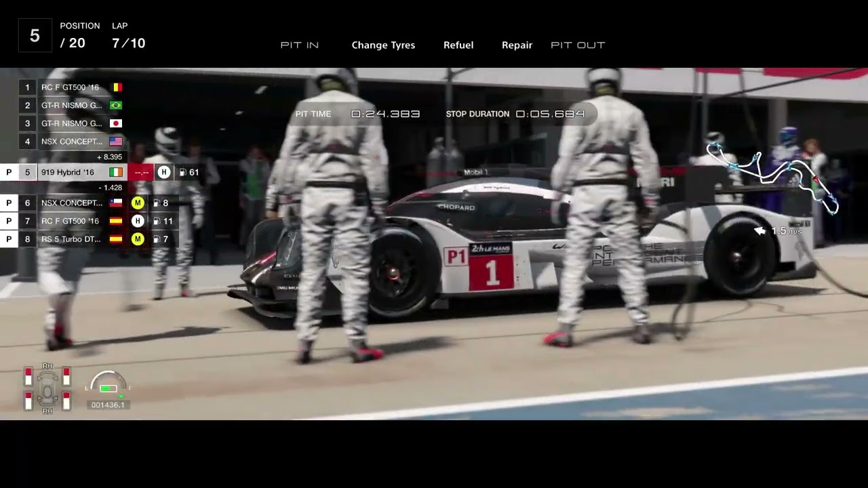The width and height of the screenshot is (868, 488).
Task: Select the Change Tyres pit step
Action: click(x=383, y=45)
